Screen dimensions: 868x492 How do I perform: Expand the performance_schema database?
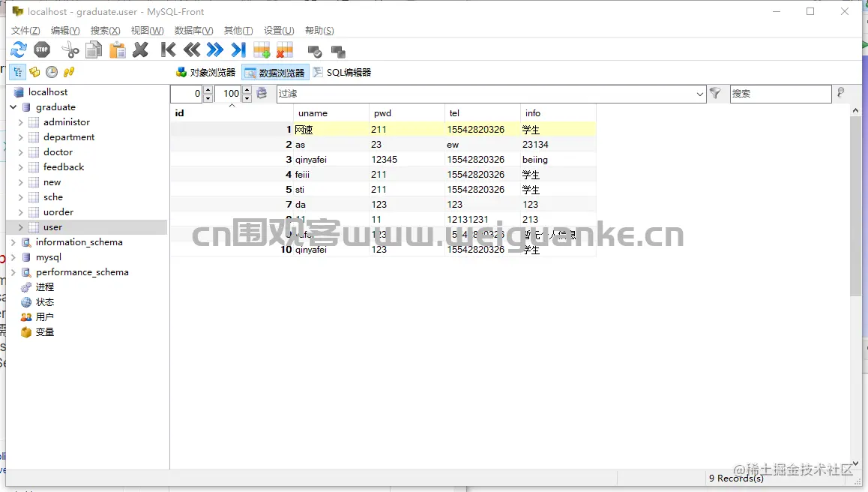tap(13, 272)
